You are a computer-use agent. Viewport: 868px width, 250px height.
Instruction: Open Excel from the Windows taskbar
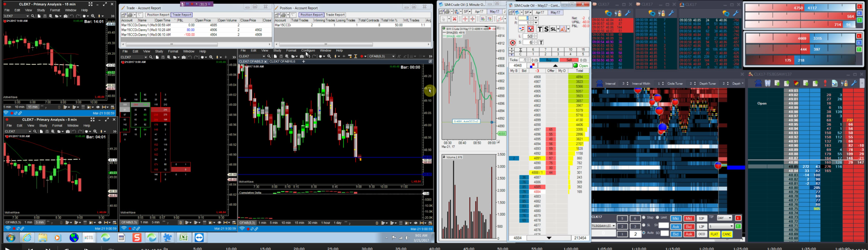point(184,238)
